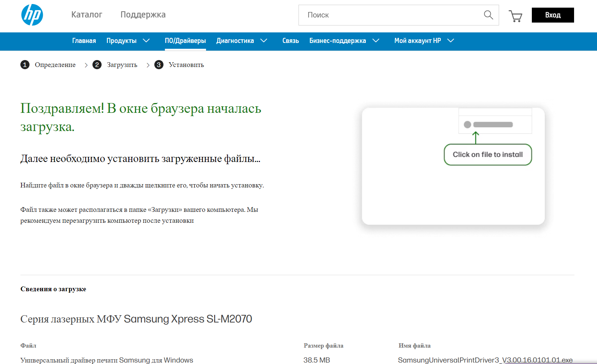597x364 pixels.
Task: Open the Диагностика menu item
Action: [x=235, y=41]
